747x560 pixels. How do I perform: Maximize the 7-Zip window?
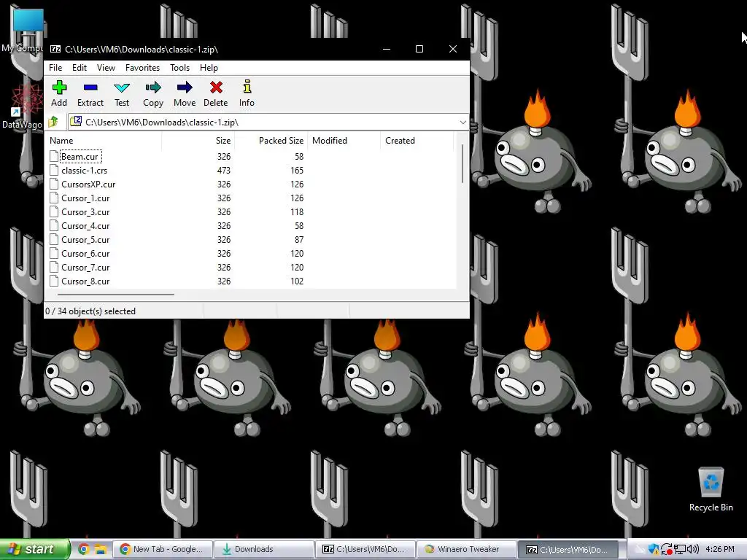(419, 49)
